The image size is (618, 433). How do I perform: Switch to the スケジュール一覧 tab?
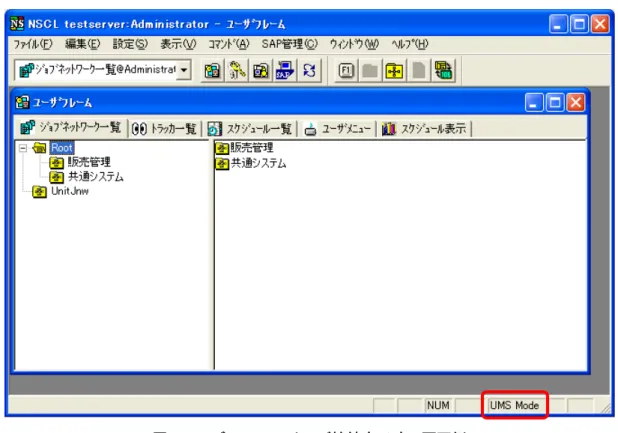click(x=250, y=128)
